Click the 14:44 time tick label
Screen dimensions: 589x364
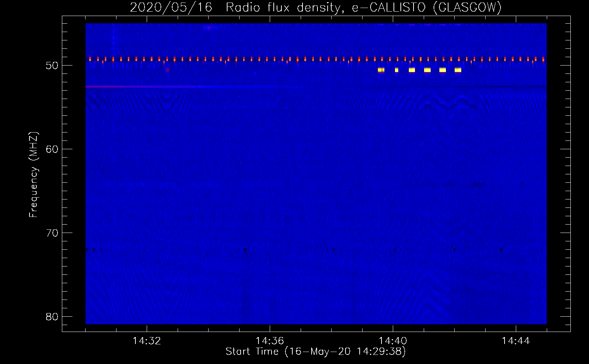[x=516, y=341]
